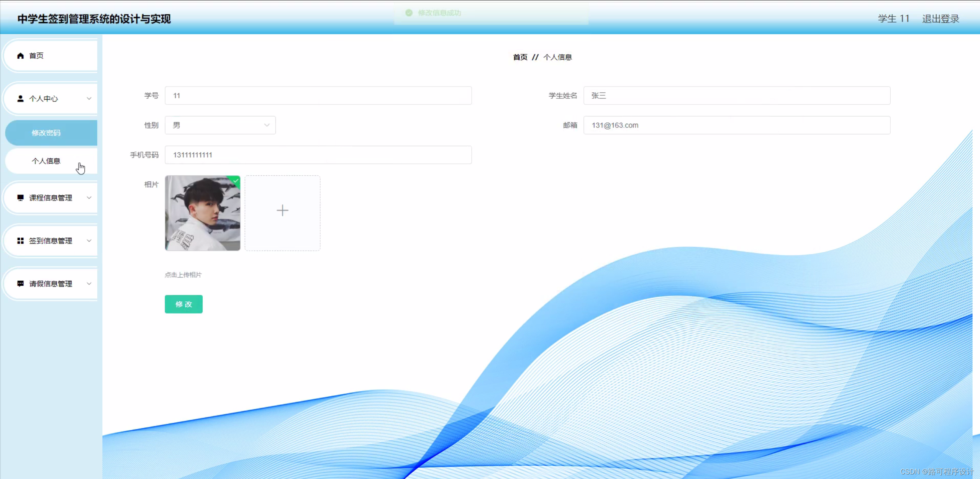This screenshot has height=479, width=980.
Task: Click the plus icon to upload photo
Action: point(282,210)
